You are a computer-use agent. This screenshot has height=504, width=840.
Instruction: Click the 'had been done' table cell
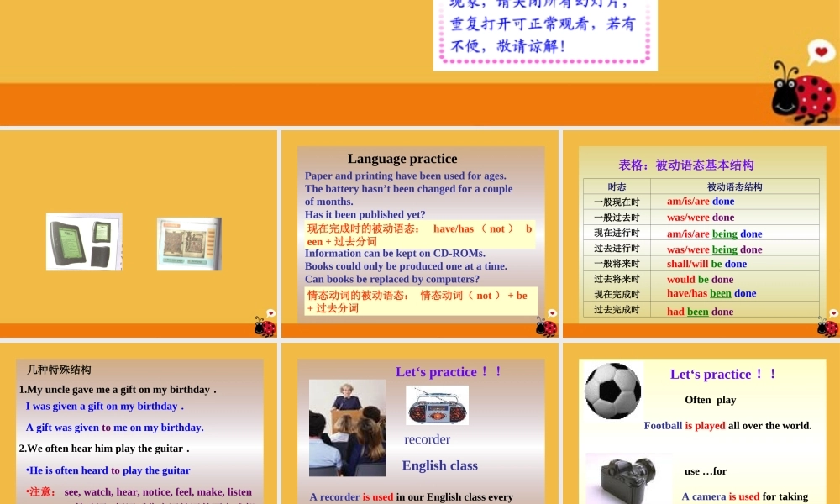[x=734, y=311]
